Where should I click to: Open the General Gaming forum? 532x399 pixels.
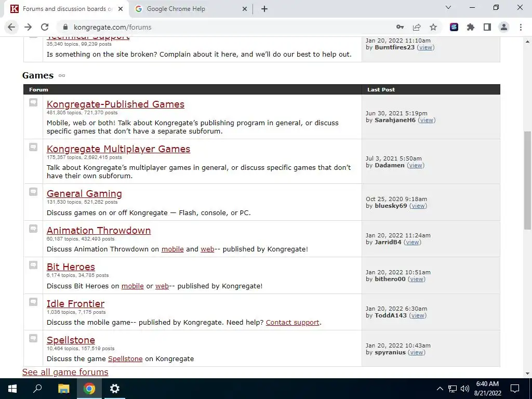[x=84, y=193]
